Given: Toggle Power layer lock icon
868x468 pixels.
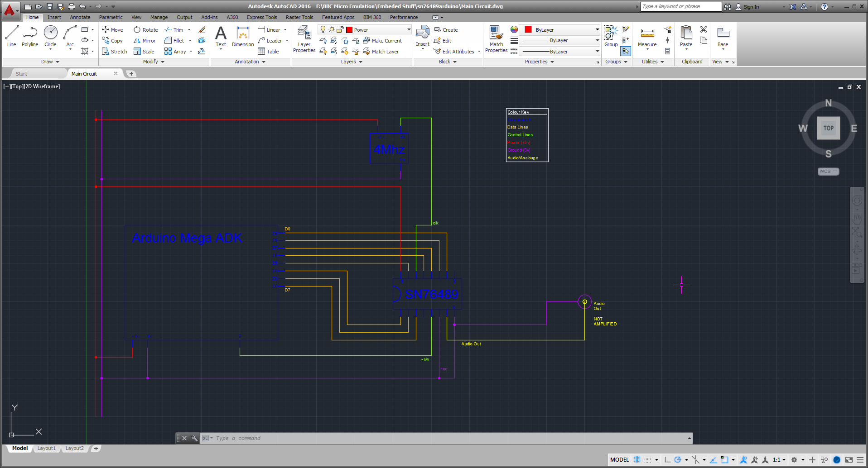Looking at the screenshot, I should (340, 30).
